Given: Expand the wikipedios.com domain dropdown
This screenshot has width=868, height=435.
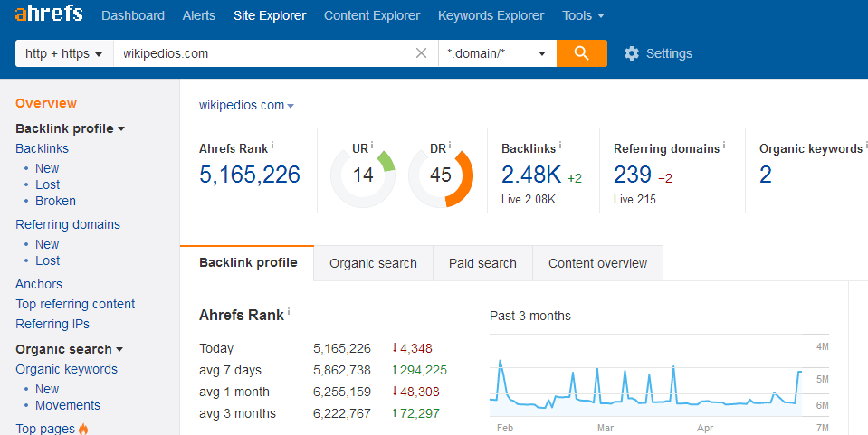Looking at the screenshot, I should click(246, 105).
